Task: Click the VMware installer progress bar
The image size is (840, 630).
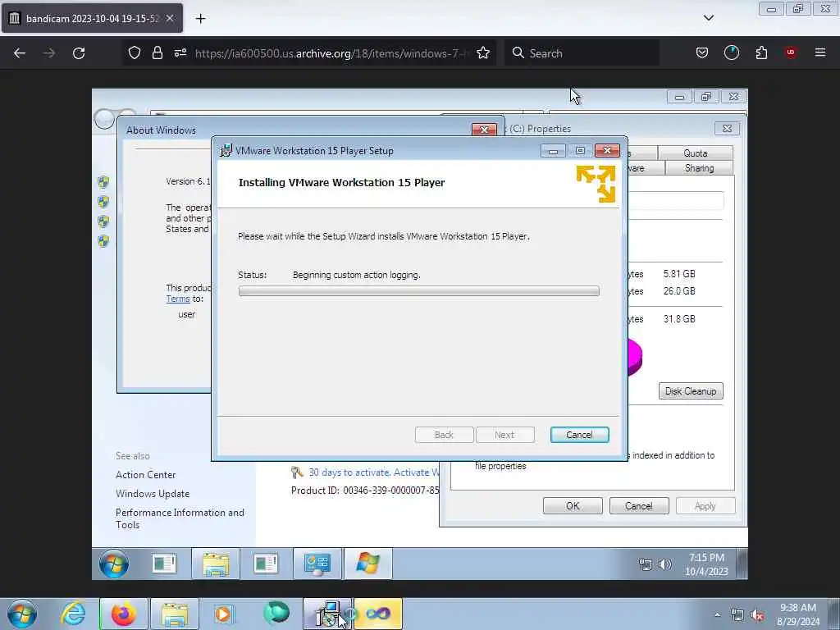Action: (x=419, y=291)
